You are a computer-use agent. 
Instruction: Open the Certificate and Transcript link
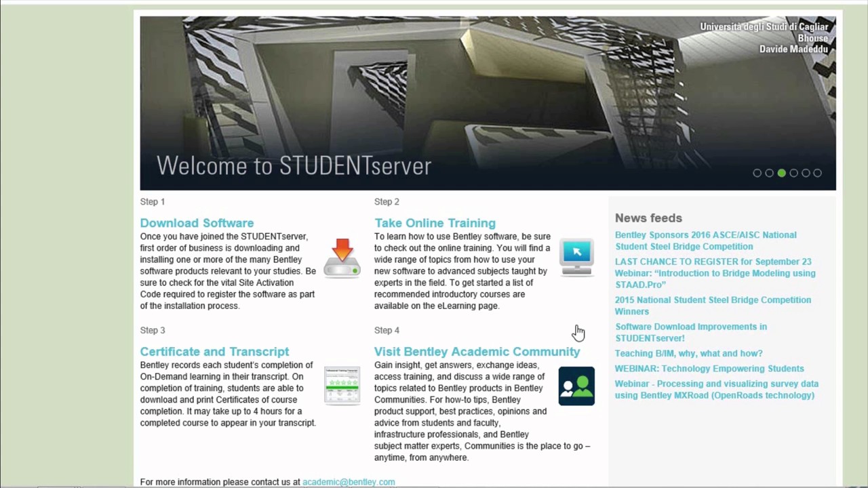(x=214, y=352)
